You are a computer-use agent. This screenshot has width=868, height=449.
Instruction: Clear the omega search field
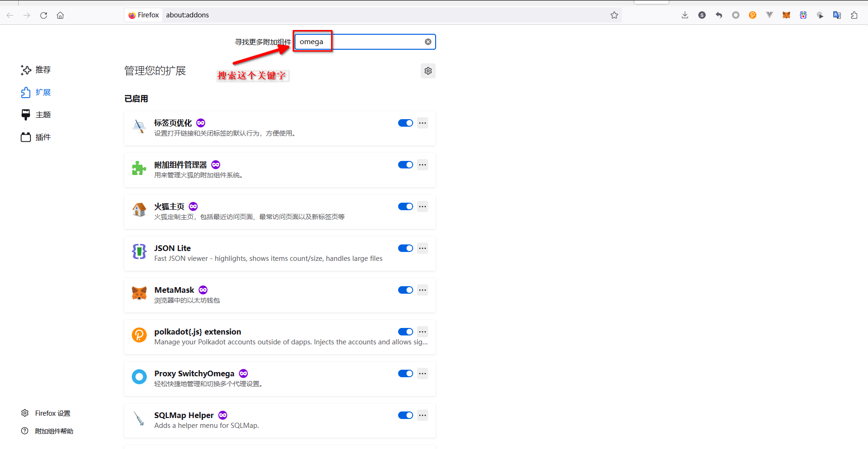click(x=428, y=42)
